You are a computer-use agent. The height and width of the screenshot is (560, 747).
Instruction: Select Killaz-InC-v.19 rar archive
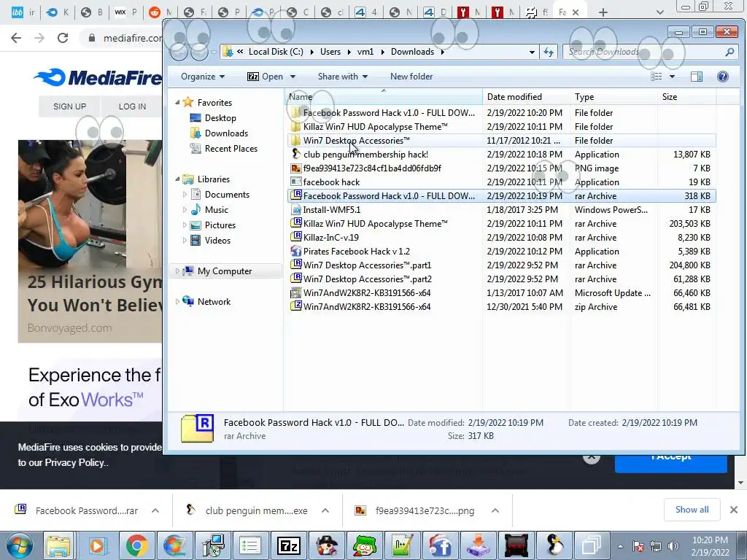[501, 237]
